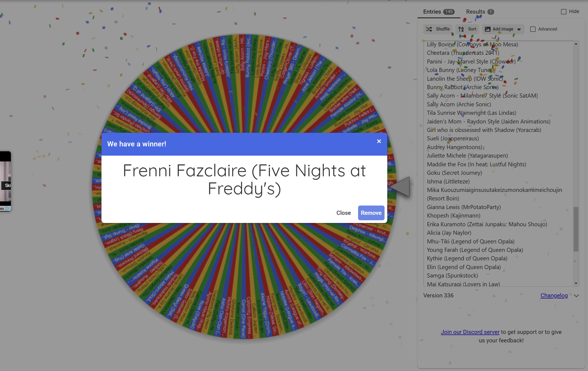The image size is (588, 371).
Task: Click the 'Lilly Bovine (Cowboys of Moo Mesa)' entry
Action: pos(473,44)
